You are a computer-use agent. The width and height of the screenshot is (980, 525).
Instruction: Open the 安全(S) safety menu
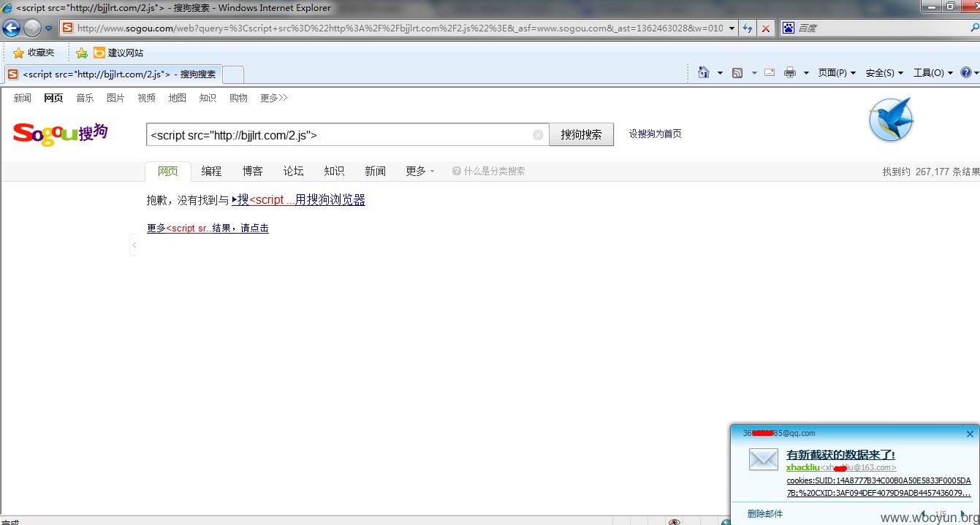(884, 72)
